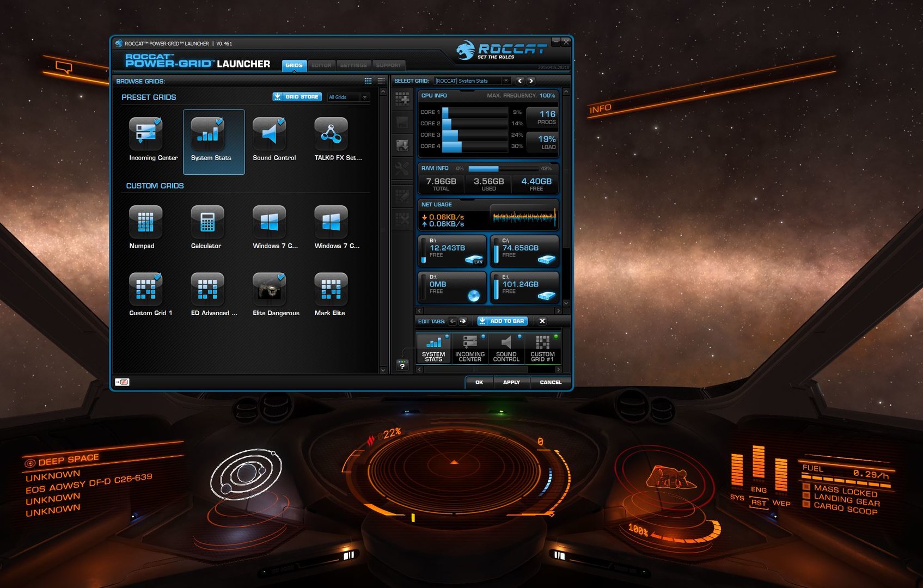Click the greyed save floppy icon
The image size is (923, 588).
pyautogui.click(x=402, y=122)
